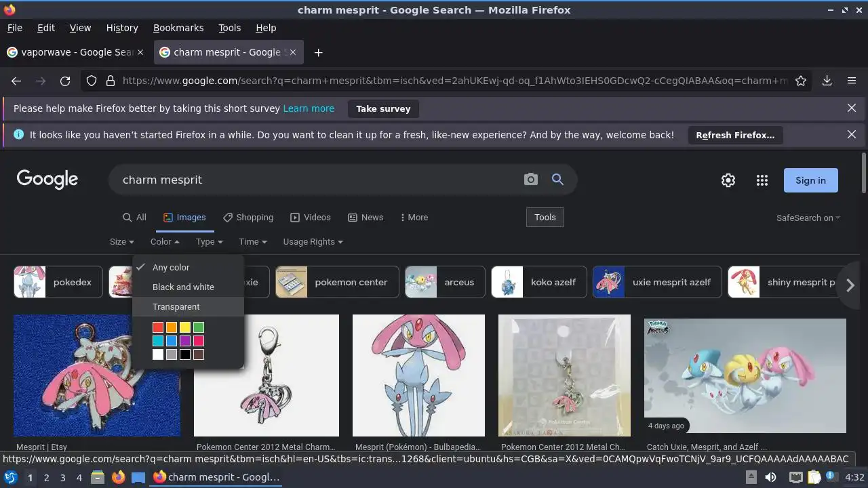Select the Any color option
The height and width of the screenshot is (488, 868).
click(x=189, y=267)
